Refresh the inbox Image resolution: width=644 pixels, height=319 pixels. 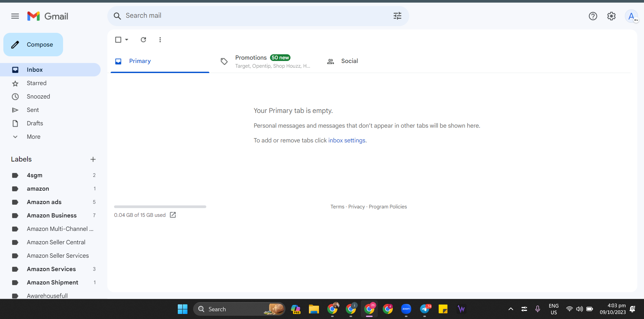(x=144, y=40)
